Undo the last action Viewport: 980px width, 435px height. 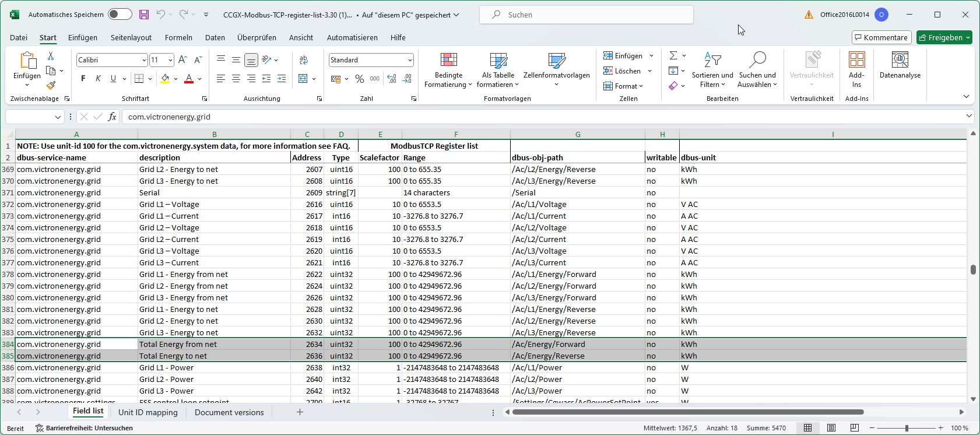click(160, 15)
